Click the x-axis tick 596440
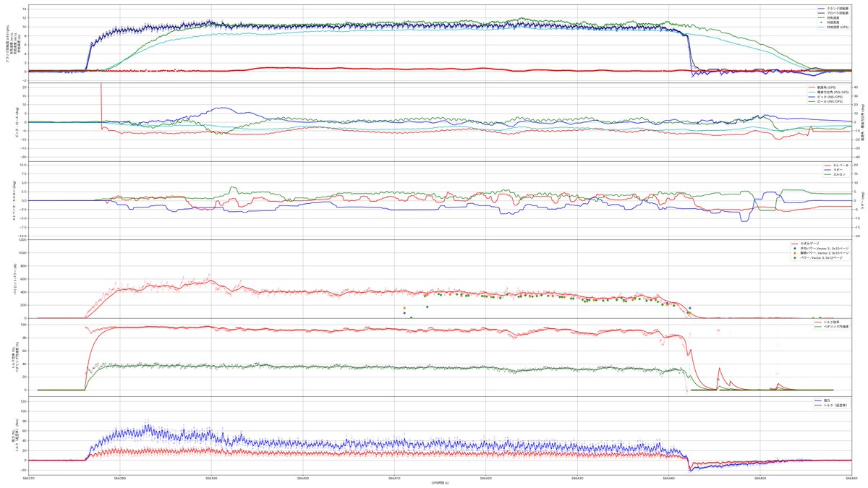 pos(668,477)
